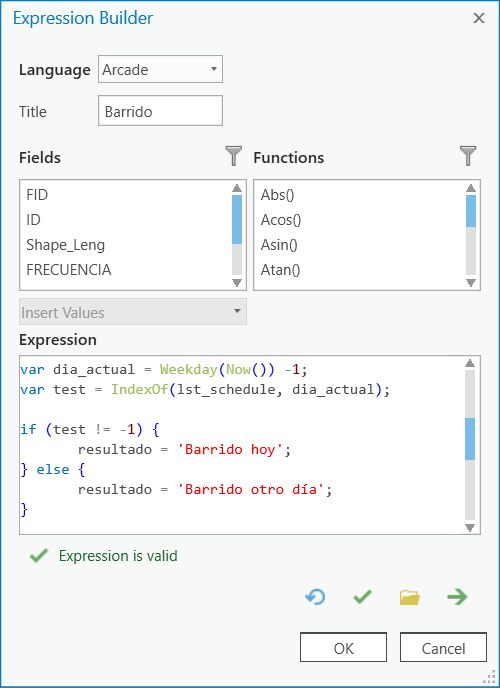
Task: Click the OK button
Action: pos(343,647)
